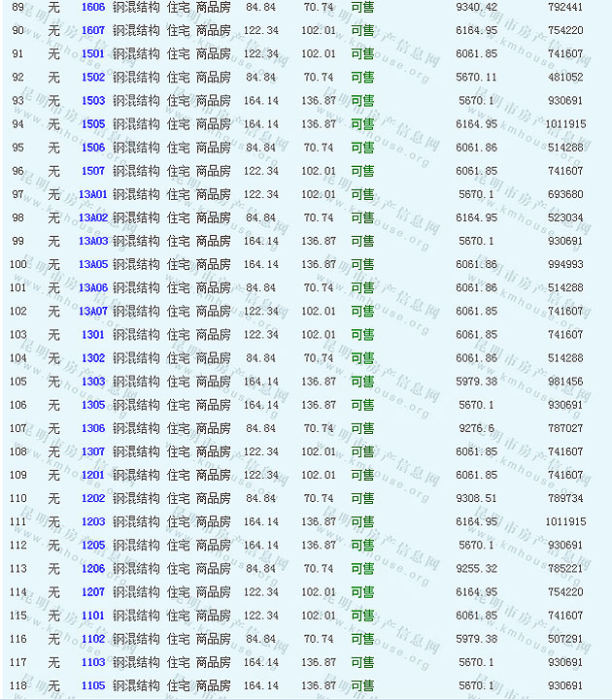Select room 1306 link
The width and height of the screenshot is (612, 700).
(93, 428)
